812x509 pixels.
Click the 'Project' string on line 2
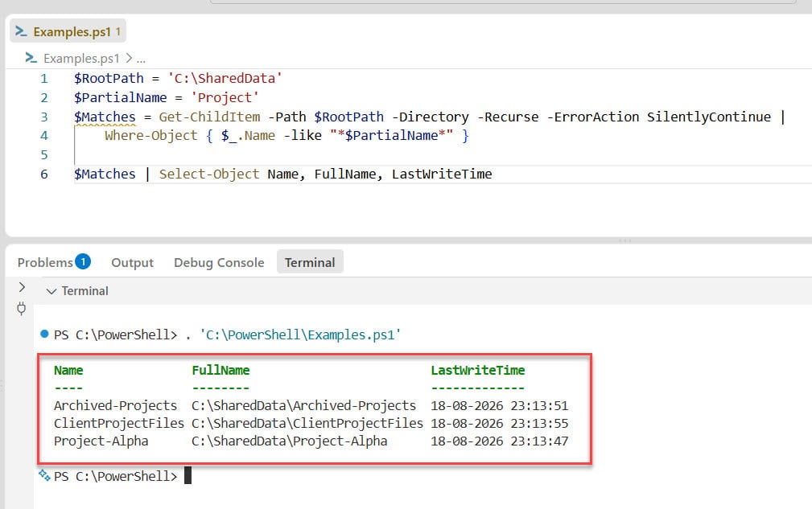click(x=225, y=98)
